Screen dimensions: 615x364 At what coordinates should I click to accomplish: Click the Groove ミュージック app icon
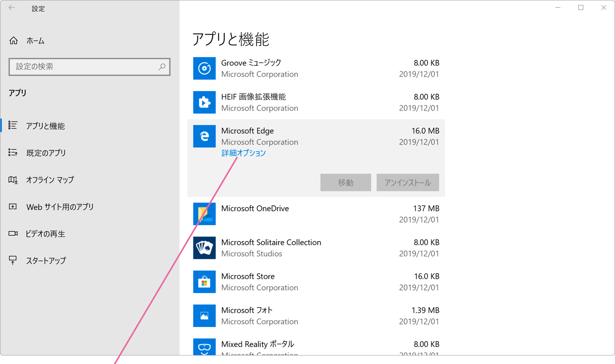click(204, 68)
